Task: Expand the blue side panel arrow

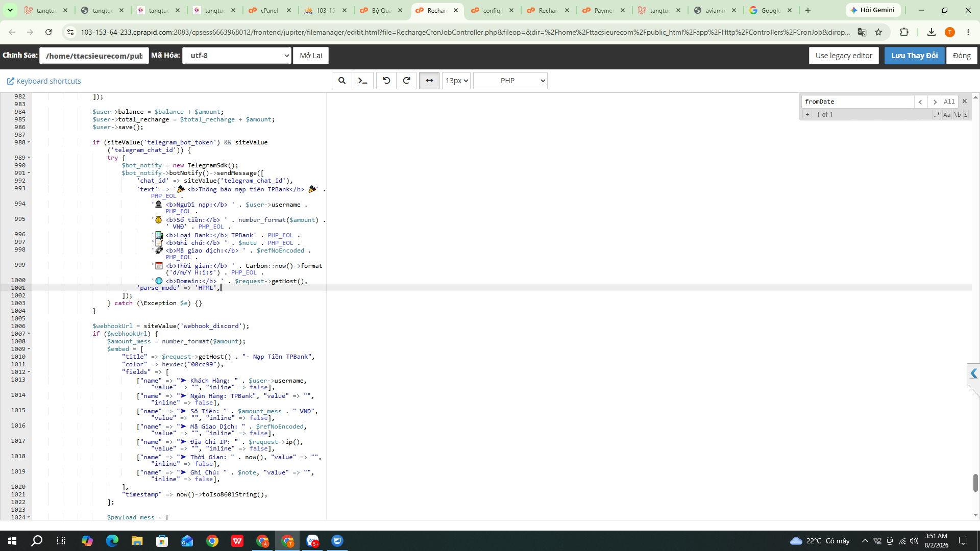Action: (x=973, y=373)
